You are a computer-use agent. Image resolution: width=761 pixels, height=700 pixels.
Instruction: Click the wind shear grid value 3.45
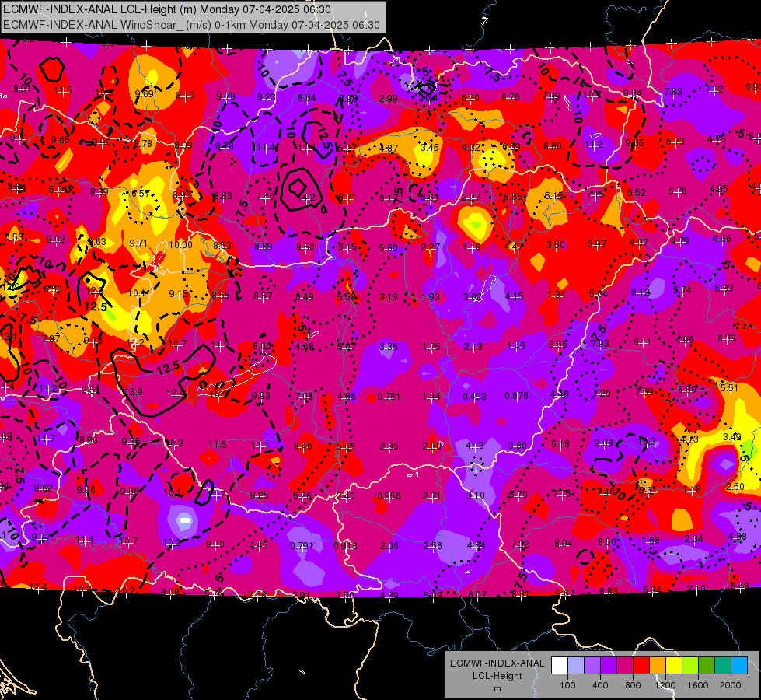click(430, 147)
